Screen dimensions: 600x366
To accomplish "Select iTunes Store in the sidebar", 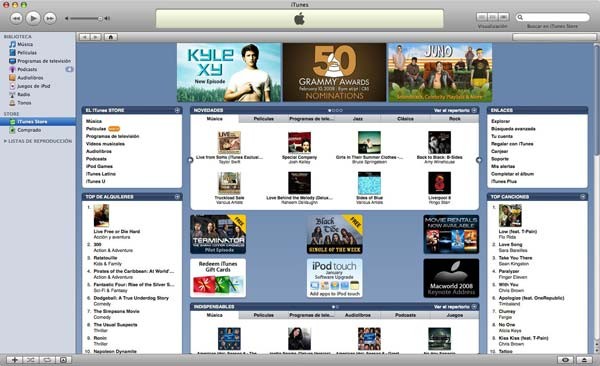I will coord(38,122).
